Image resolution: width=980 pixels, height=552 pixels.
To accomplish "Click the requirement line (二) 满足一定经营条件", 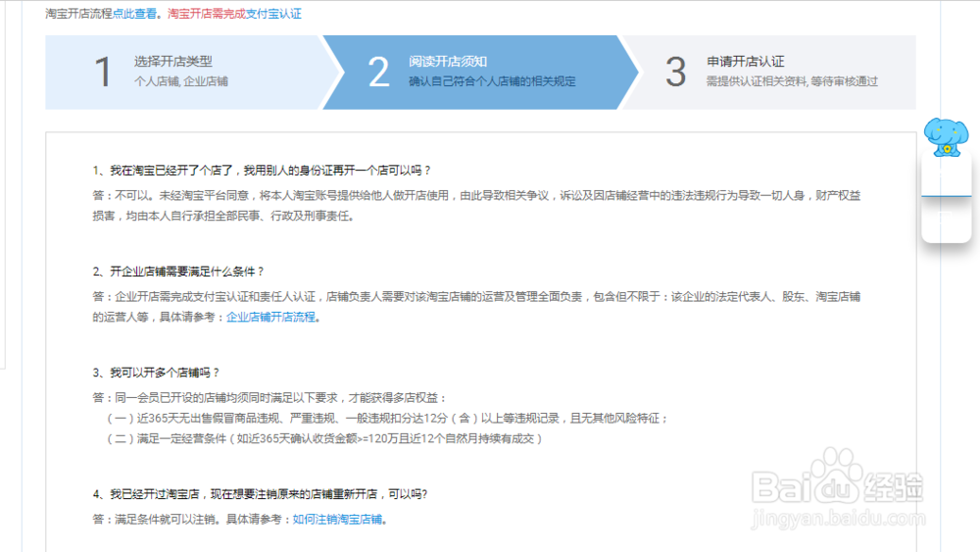I will [x=324, y=439].
